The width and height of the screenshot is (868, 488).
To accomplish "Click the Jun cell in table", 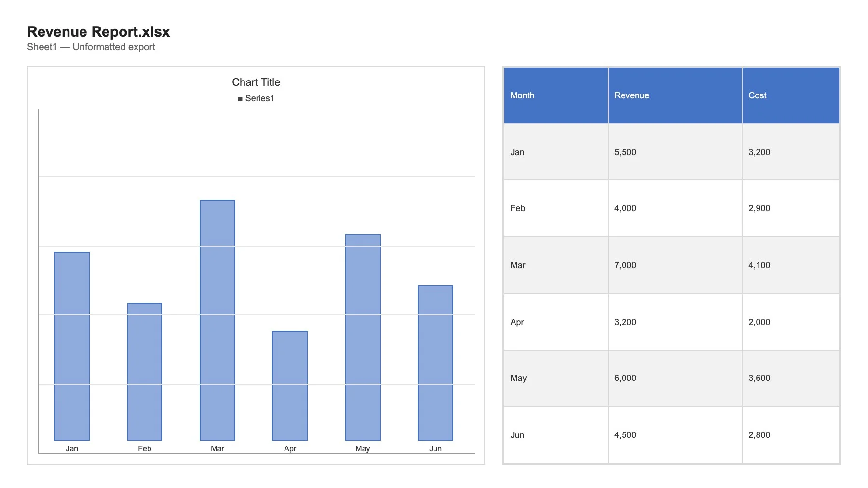I will (556, 435).
